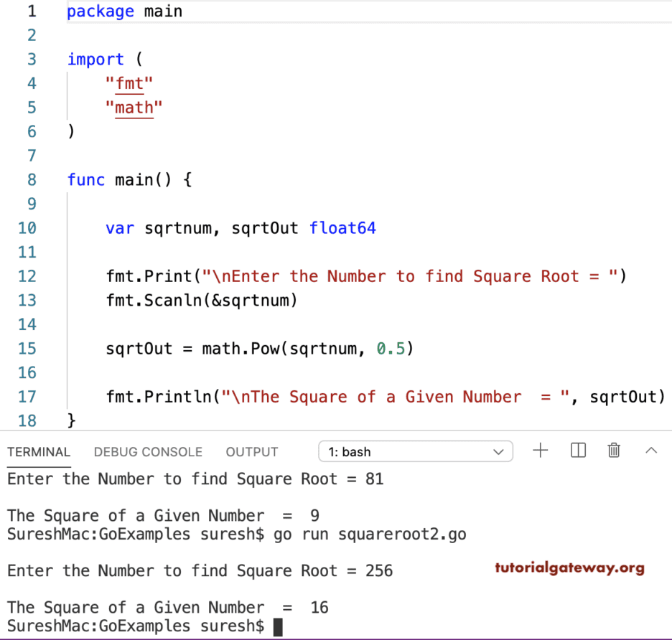672x640 pixels.
Task: Open a new terminal with the plus icon
Action: coord(541,451)
